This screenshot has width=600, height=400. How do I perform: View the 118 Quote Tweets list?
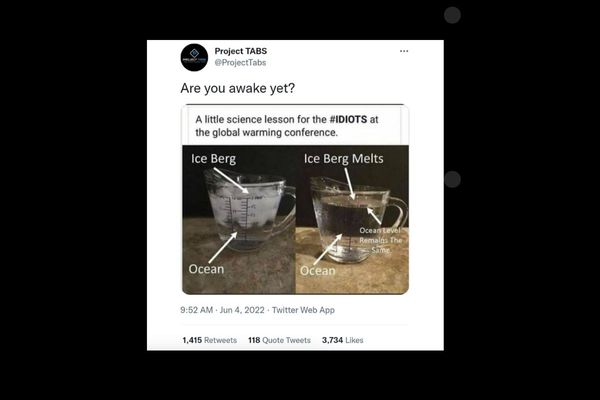tap(279, 340)
